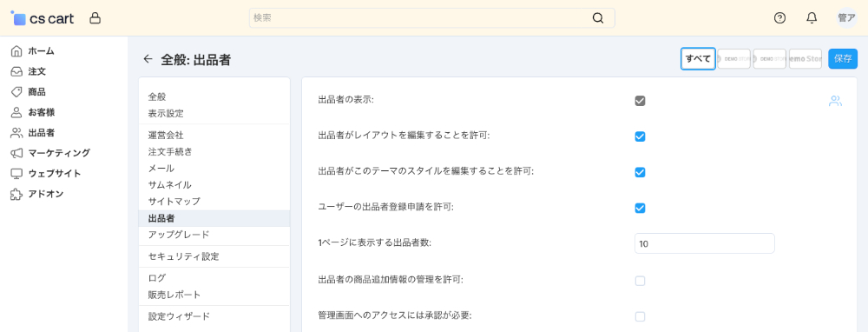Image resolution: width=868 pixels, height=332 pixels.
Task: Select the second DEMO STORE storefront button
Action: tap(770, 59)
